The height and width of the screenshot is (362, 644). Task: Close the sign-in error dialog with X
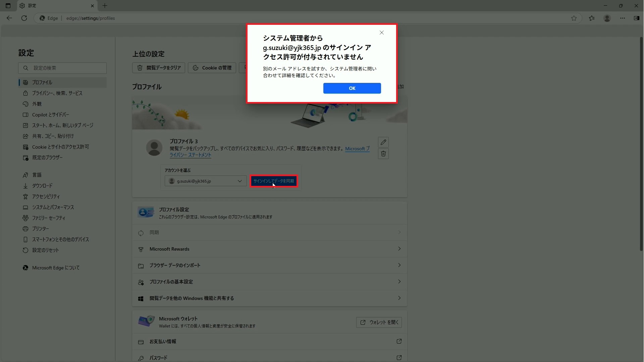coord(381,33)
